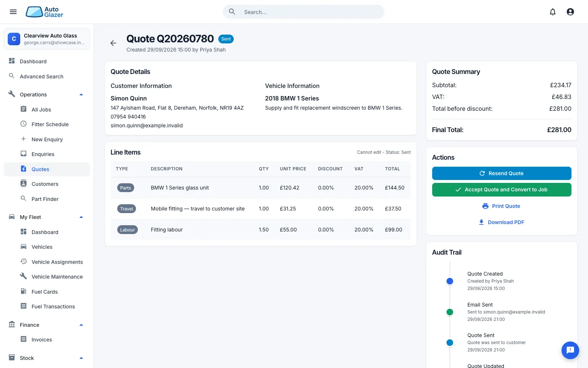588x368 pixels.
Task: Open the user account avatar
Action: 570,12
